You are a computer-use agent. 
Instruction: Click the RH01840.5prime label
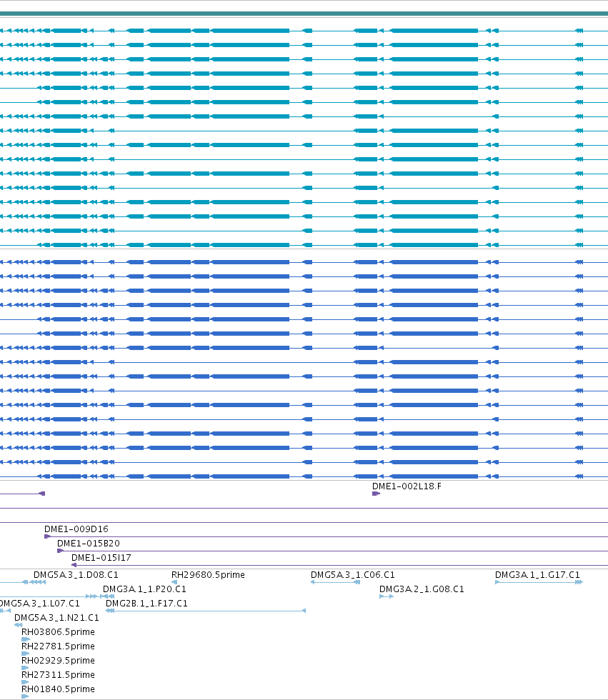tap(58, 689)
